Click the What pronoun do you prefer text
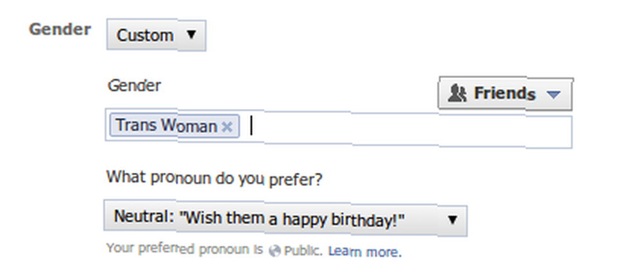Image resolution: width=644 pixels, height=269 pixels. (x=214, y=179)
